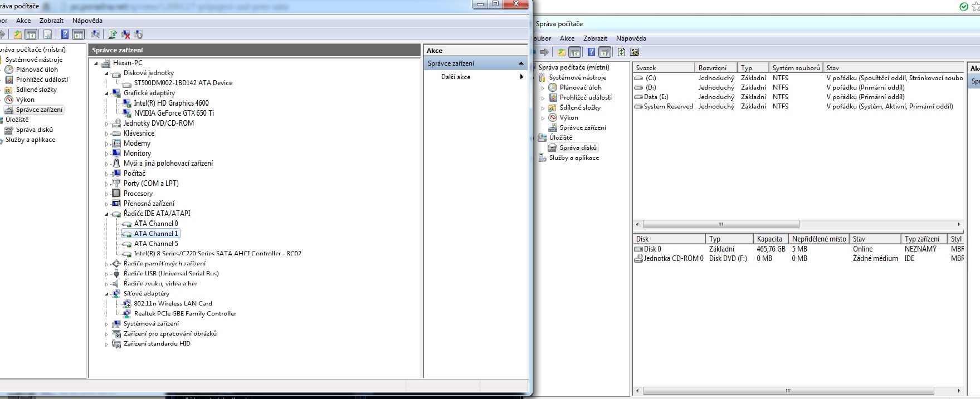The width and height of the screenshot is (980, 399).
Task: Select ATA Channel 5 entry
Action: click(x=156, y=244)
